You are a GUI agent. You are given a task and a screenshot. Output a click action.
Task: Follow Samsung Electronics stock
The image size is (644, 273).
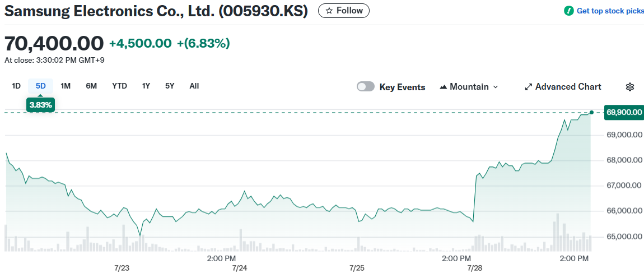coord(344,11)
